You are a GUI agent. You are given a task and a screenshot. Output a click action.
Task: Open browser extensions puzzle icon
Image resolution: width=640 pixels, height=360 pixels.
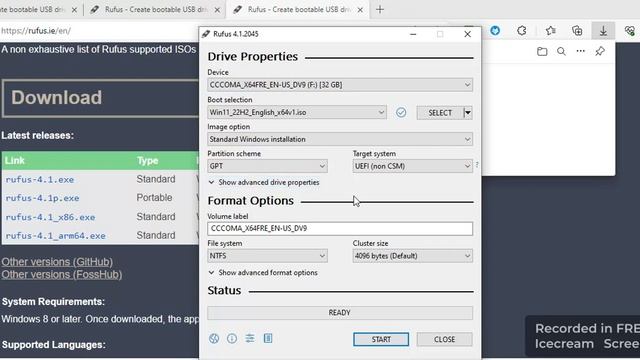click(x=522, y=31)
